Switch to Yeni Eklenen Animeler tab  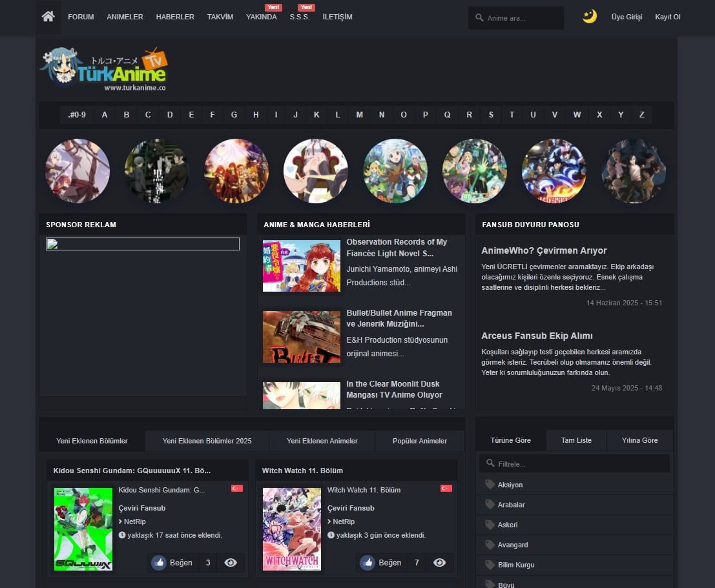coord(322,441)
